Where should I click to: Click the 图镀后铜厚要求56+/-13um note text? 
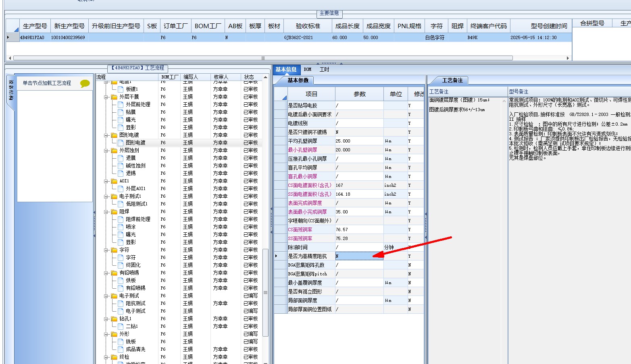pos(457,110)
